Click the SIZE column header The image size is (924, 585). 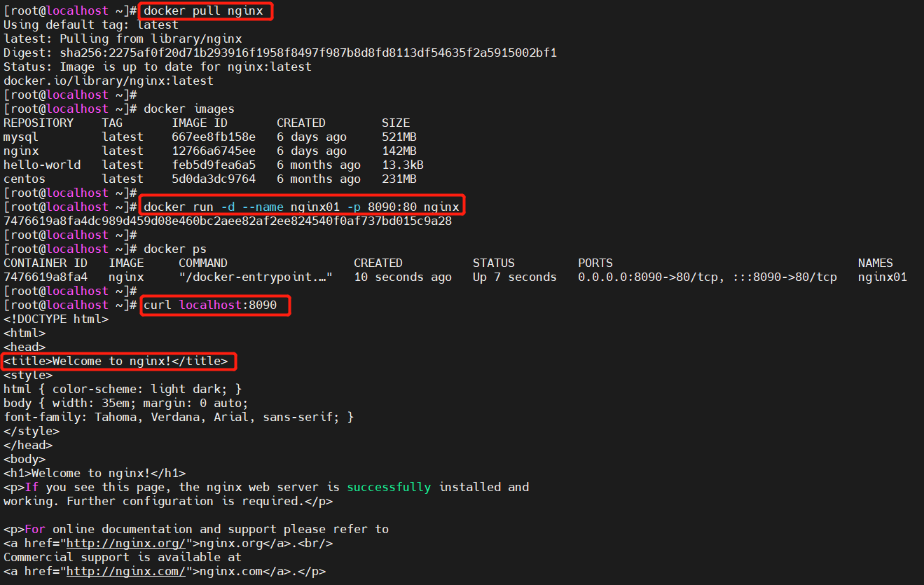pos(396,123)
